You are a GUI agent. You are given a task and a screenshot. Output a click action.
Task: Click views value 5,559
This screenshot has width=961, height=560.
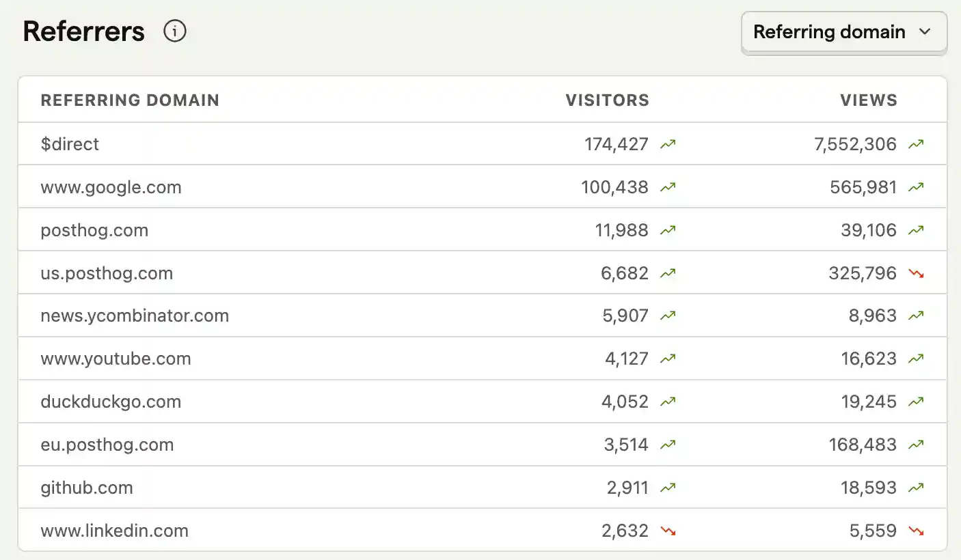pos(874,531)
